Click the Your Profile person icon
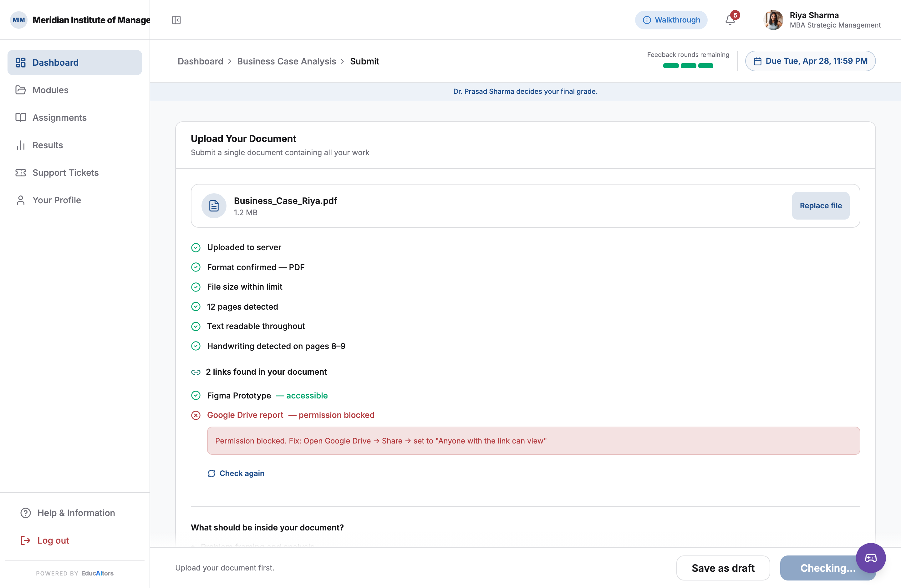 (x=20, y=200)
